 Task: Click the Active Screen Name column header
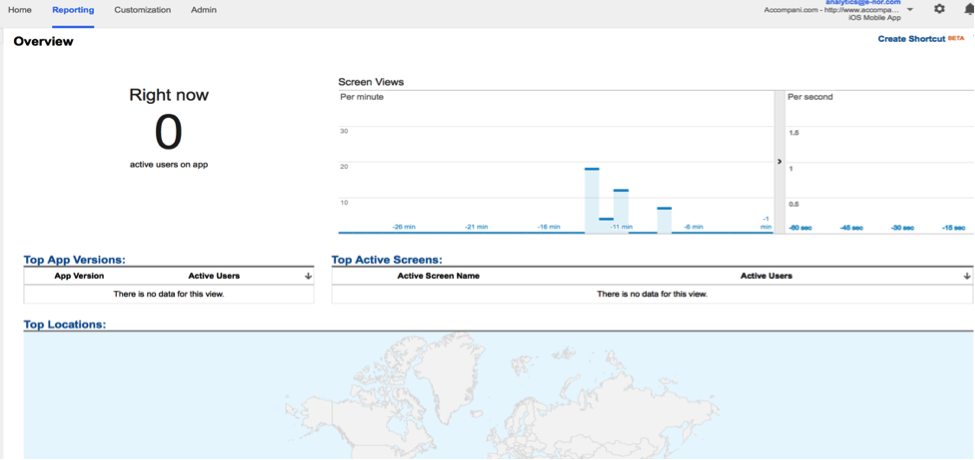438,276
